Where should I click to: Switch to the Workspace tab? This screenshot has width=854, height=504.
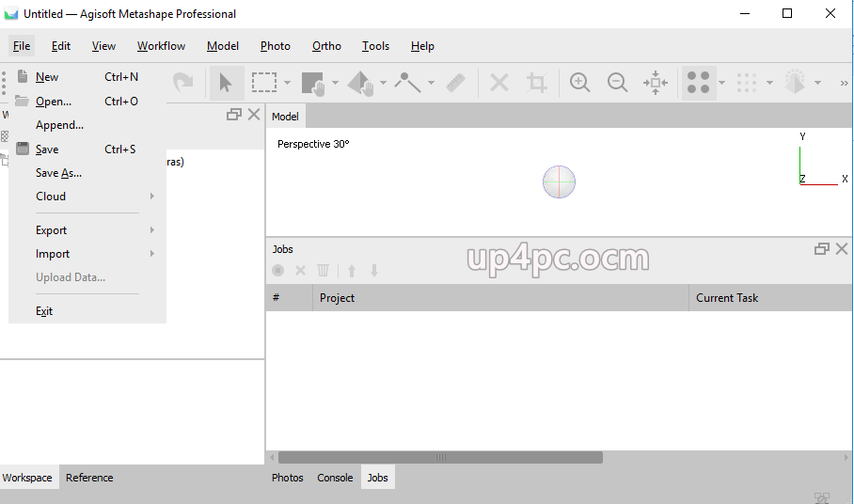pos(28,478)
